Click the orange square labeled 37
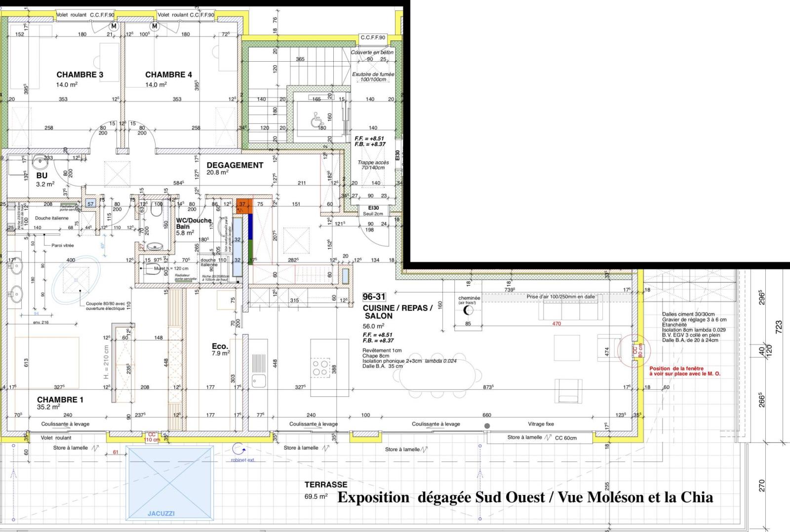The image size is (790, 532). (242, 204)
